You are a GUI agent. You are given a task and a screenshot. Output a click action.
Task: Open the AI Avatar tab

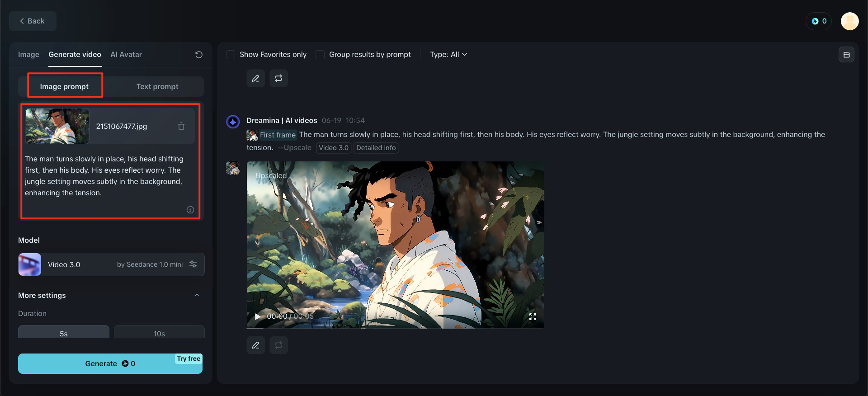(126, 55)
